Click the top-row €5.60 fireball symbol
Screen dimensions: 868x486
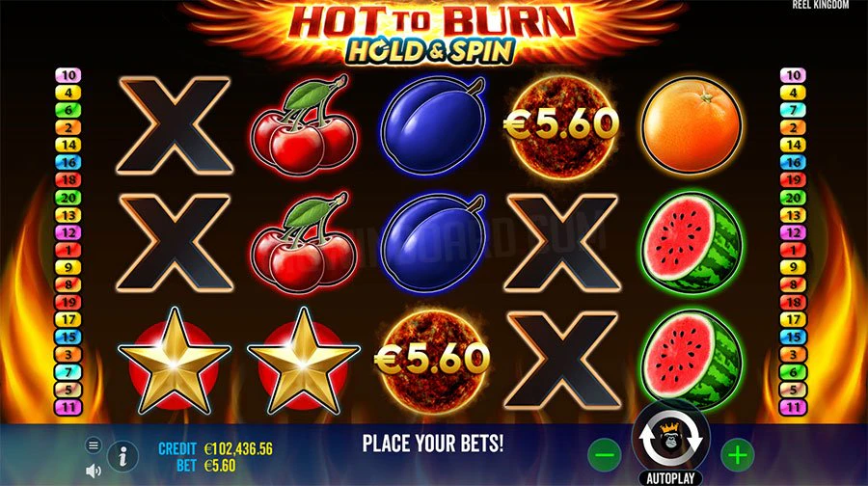[561, 124]
